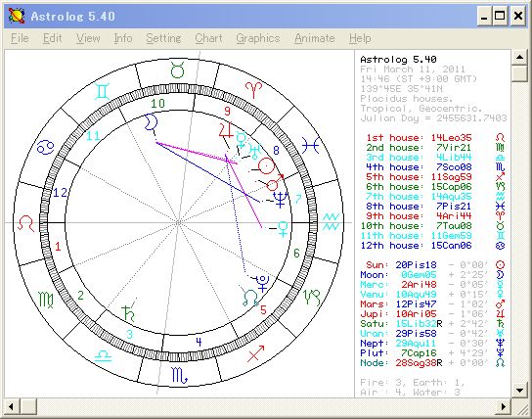The height and width of the screenshot is (419, 532).
Task: Click the Aries sign glyph on the wheel
Action: pyautogui.click(x=254, y=90)
